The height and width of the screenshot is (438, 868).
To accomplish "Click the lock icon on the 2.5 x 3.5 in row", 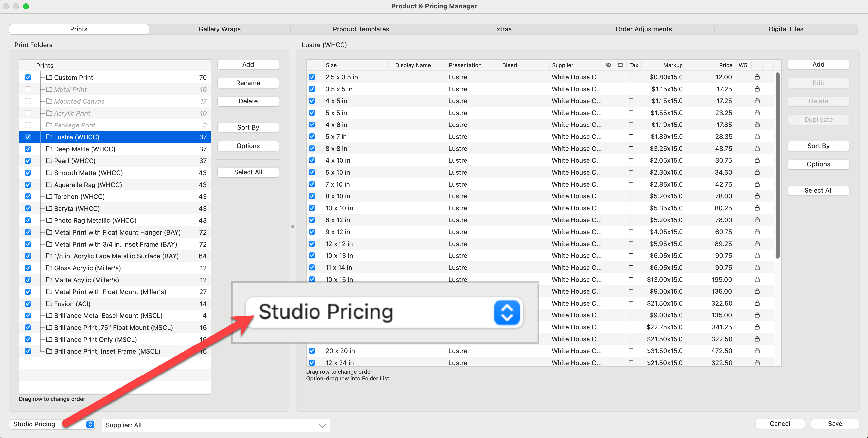I will pos(757,77).
